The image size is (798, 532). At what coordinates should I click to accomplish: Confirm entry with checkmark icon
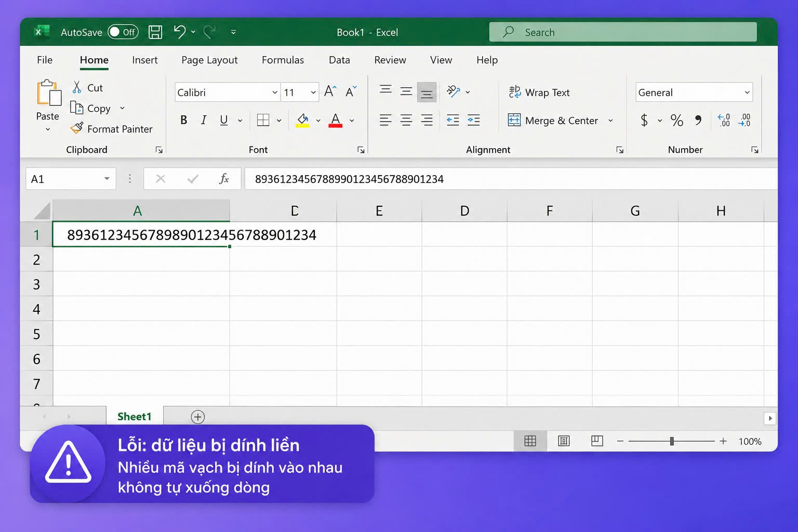193,179
